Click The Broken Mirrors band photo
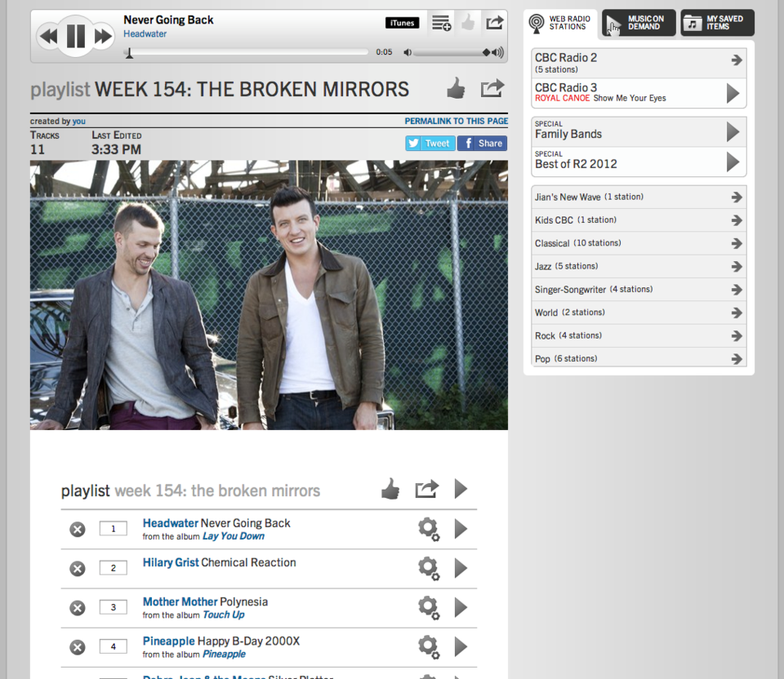Viewport: 784px width, 679px height. coord(269,295)
